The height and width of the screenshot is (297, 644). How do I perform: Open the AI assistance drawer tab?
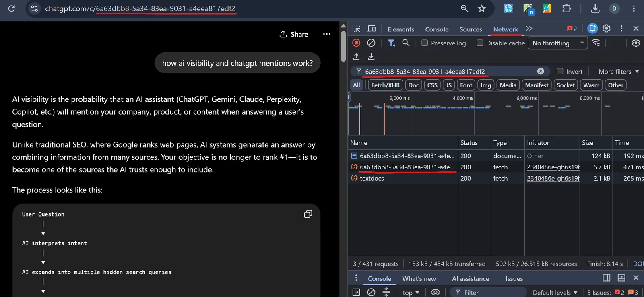coord(471,278)
